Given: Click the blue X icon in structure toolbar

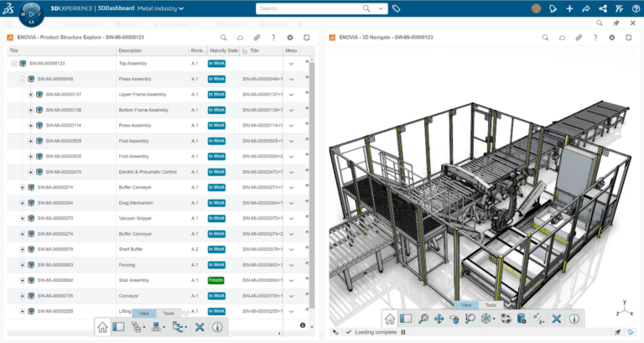Looking at the screenshot, I should point(200,327).
